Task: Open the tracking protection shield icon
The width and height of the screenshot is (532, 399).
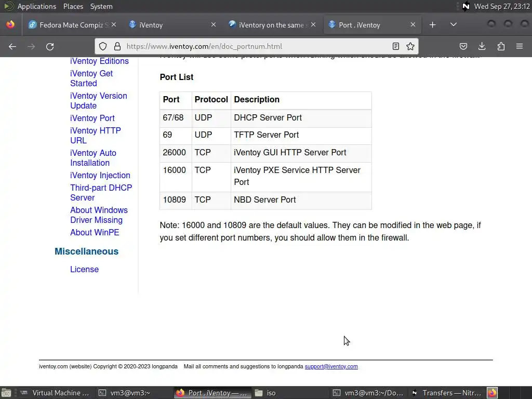Action: [103, 46]
